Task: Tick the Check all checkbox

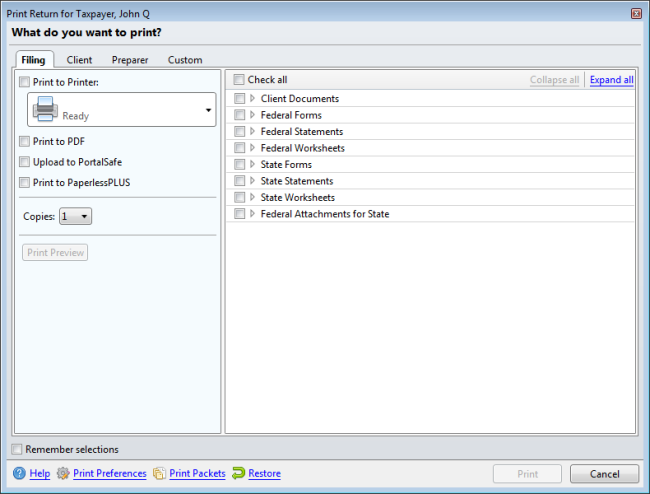Action: 239,80
